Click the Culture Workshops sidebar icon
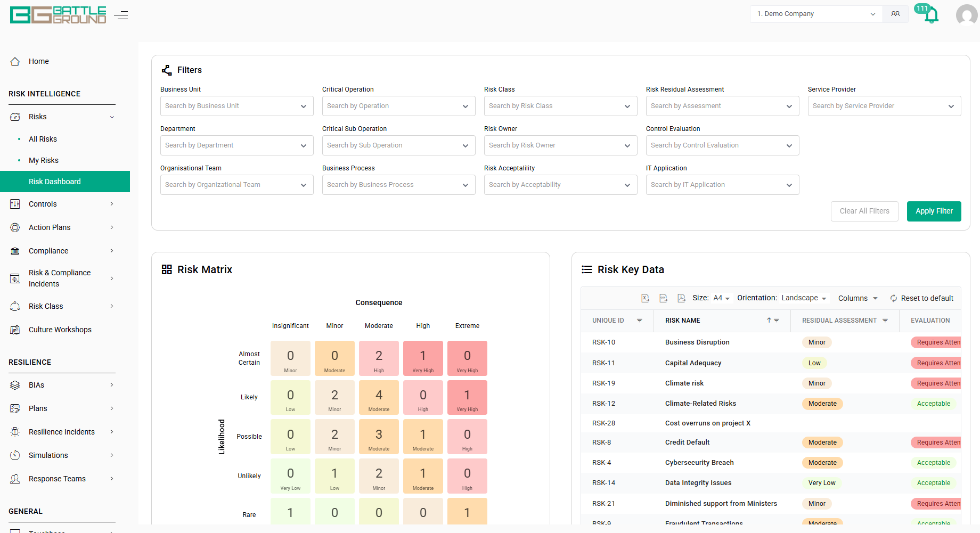The height and width of the screenshot is (533, 980). pyautogui.click(x=15, y=330)
